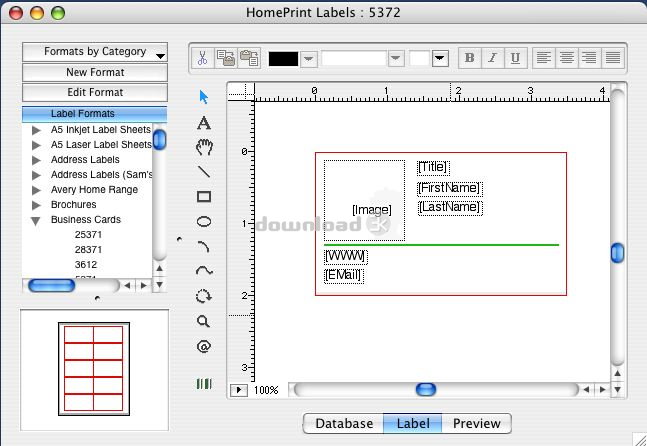Select the oval shape tool
Screen dimensions: 647x446
click(204, 222)
